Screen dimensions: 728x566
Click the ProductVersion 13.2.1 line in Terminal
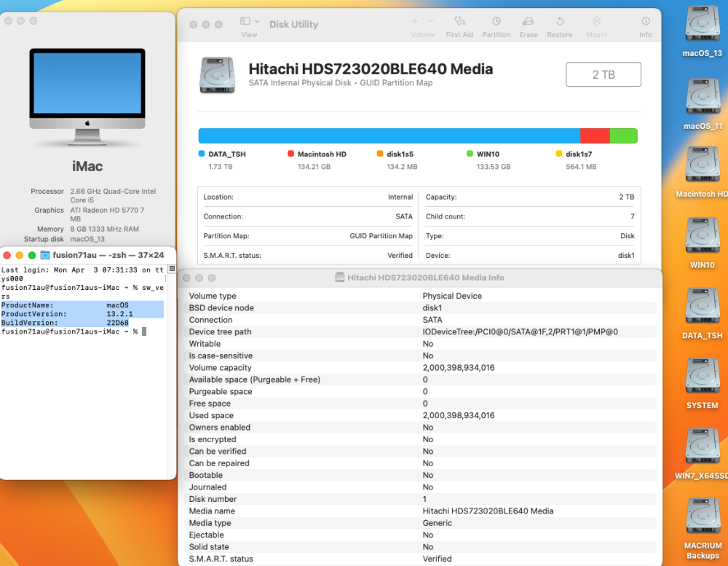[x=82, y=314]
